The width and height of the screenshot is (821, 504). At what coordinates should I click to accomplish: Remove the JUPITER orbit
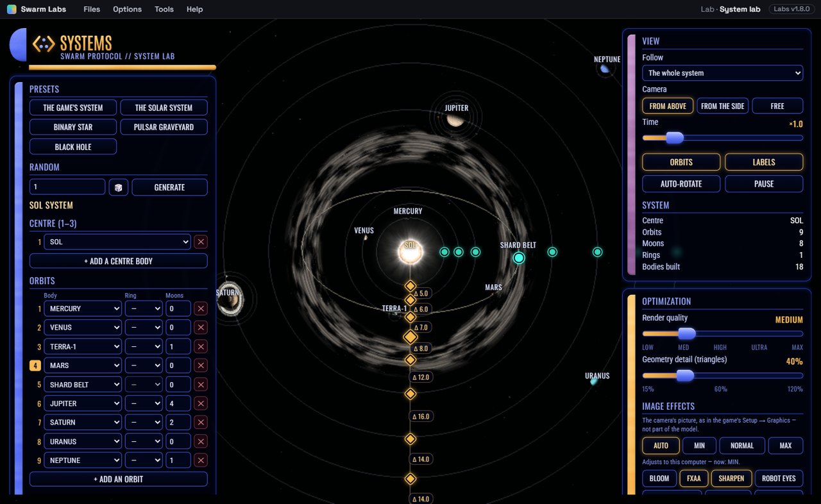201,403
